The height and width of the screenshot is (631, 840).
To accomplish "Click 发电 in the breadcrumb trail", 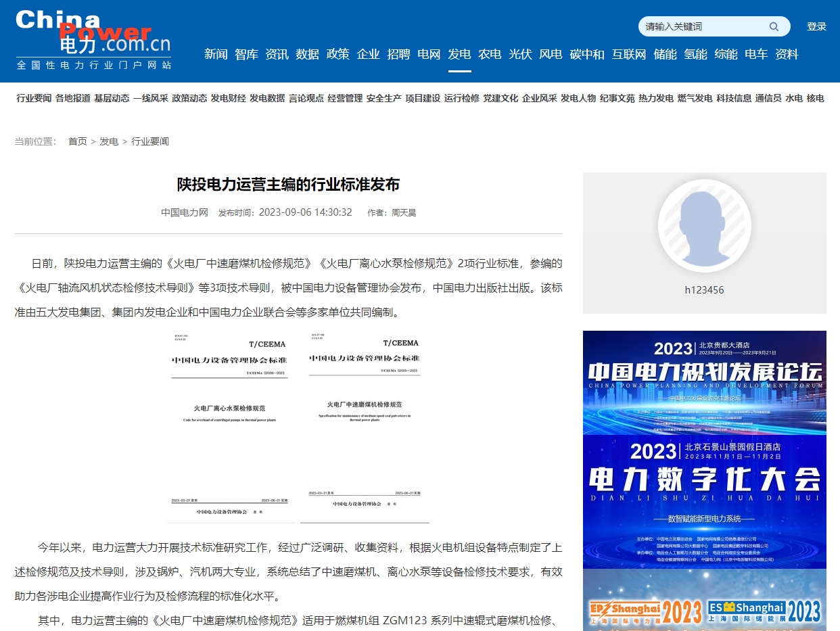I will point(109,141).
